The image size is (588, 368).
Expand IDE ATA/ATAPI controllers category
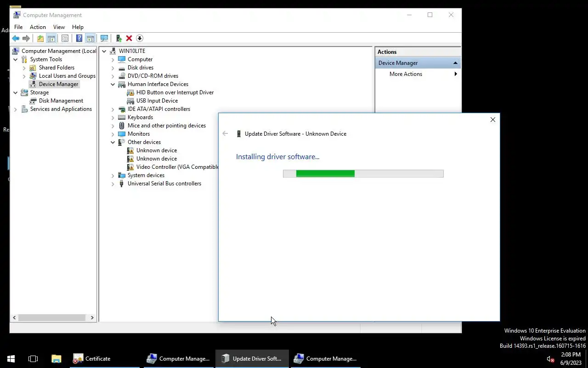click(x=113, y=109)
